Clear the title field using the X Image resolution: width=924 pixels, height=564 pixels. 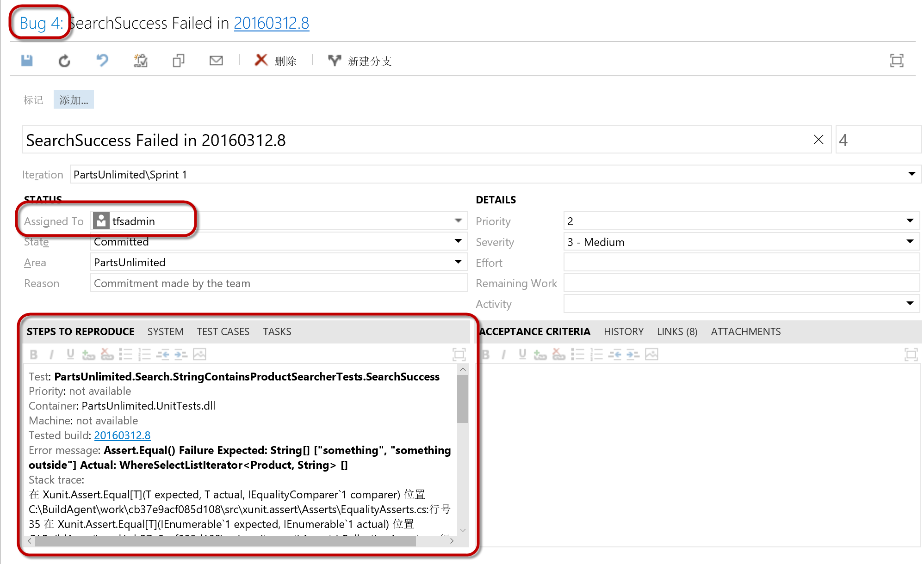[x=818, y=140]
